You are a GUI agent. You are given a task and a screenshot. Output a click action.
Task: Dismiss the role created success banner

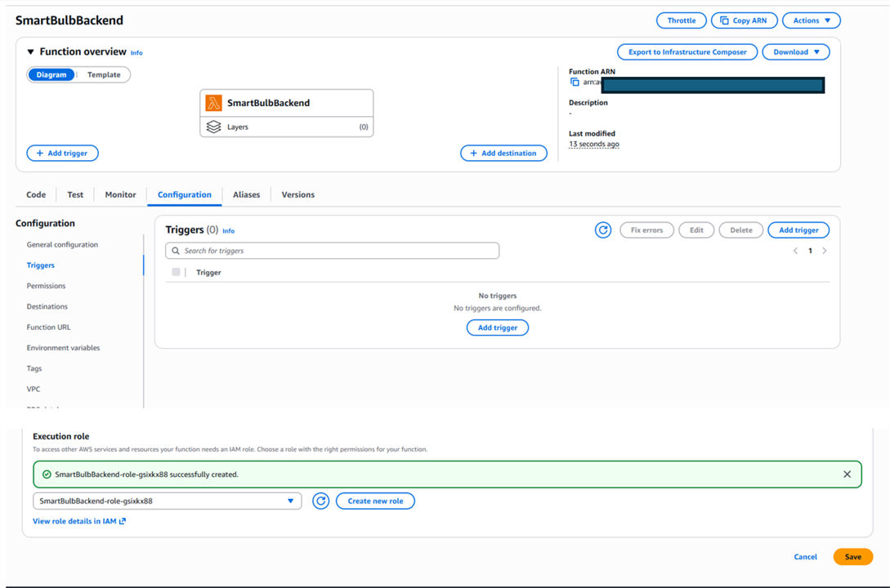pos(847,474)
